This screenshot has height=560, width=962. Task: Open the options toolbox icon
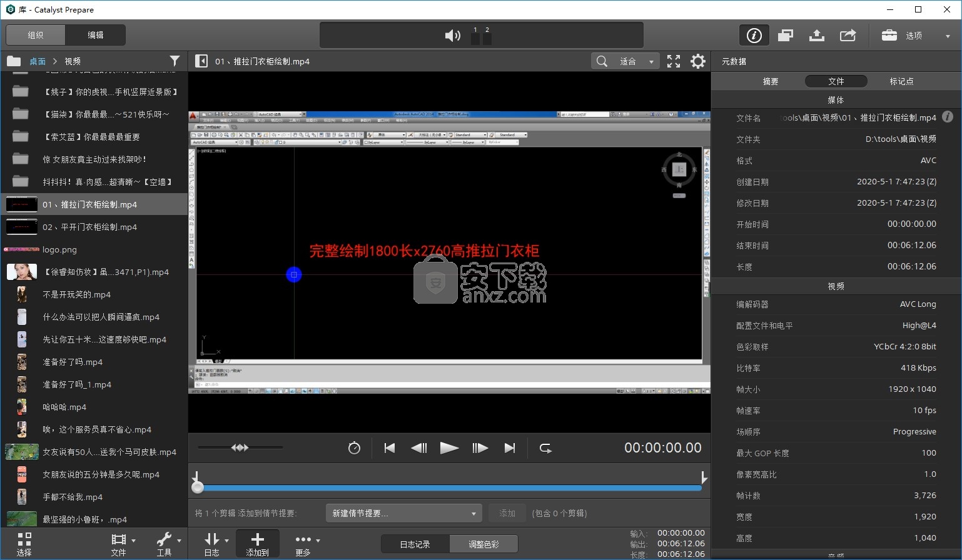[x=889, y=35]
